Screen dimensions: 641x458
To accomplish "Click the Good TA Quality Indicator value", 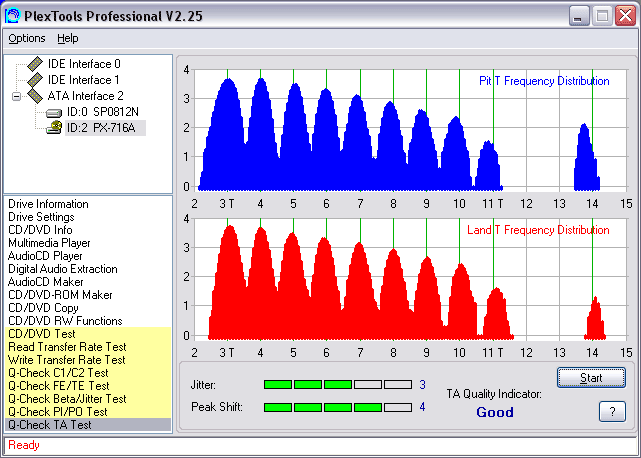I will click(495, 412).
